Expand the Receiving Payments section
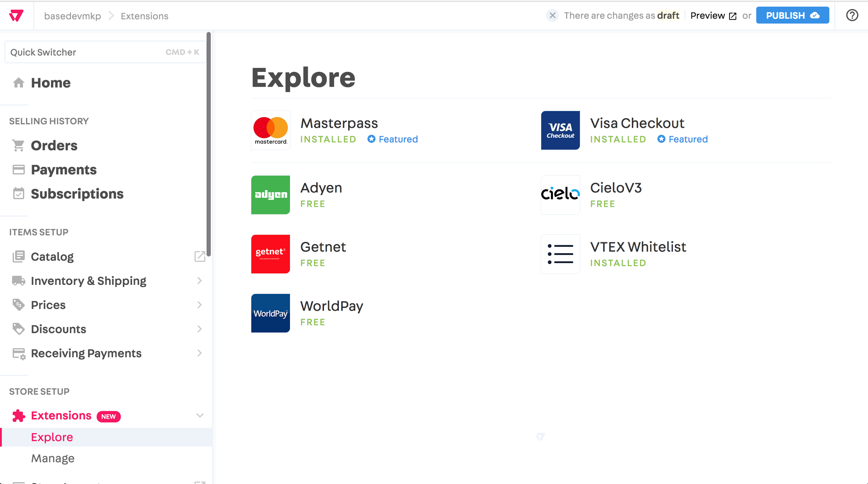This screenshot has height=484, width=868. pos(200,353)
